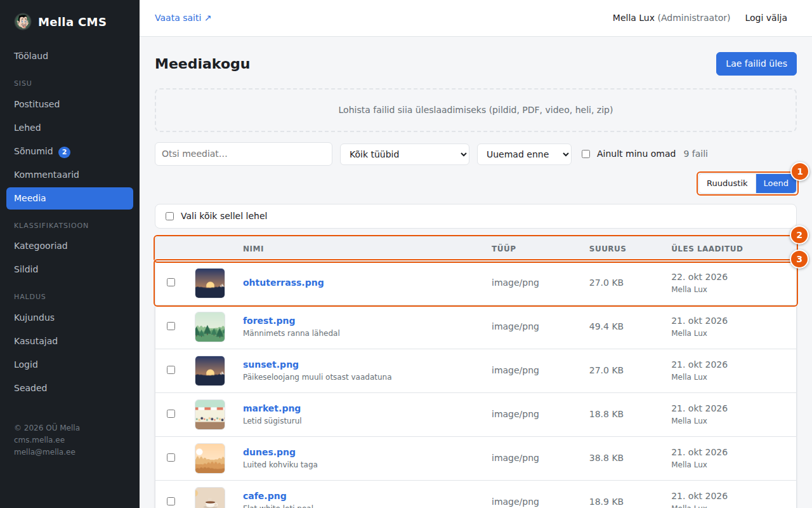812x508 pixels.
Task: Click the Lae failid üles button
Action: click(x=756, y=63)
